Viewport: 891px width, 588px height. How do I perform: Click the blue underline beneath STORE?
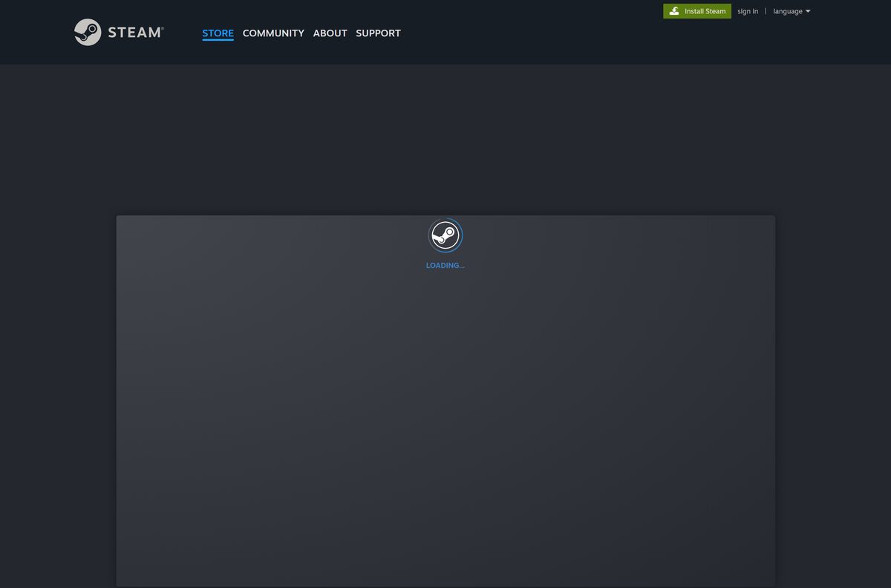218,40
